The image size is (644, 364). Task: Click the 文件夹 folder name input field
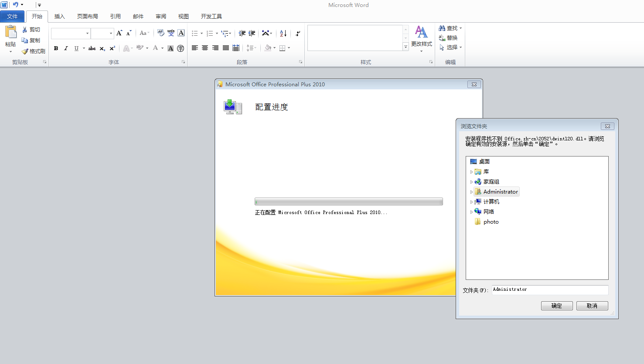550,290
